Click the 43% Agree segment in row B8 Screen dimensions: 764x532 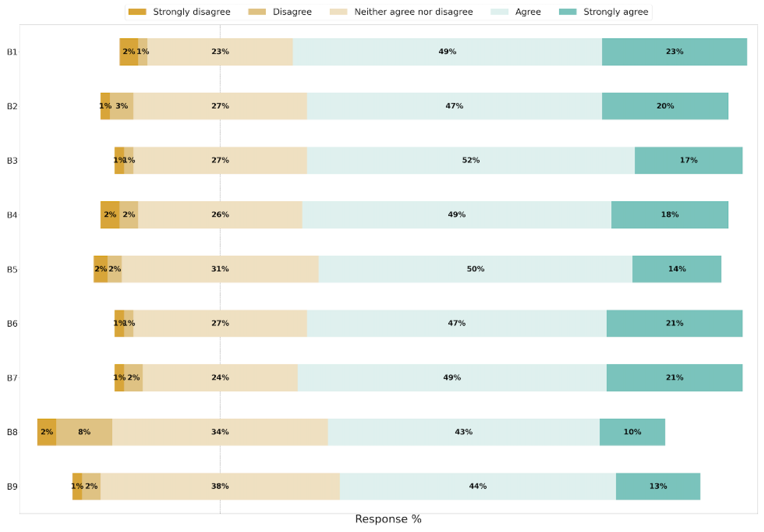(x=463, y=432)
